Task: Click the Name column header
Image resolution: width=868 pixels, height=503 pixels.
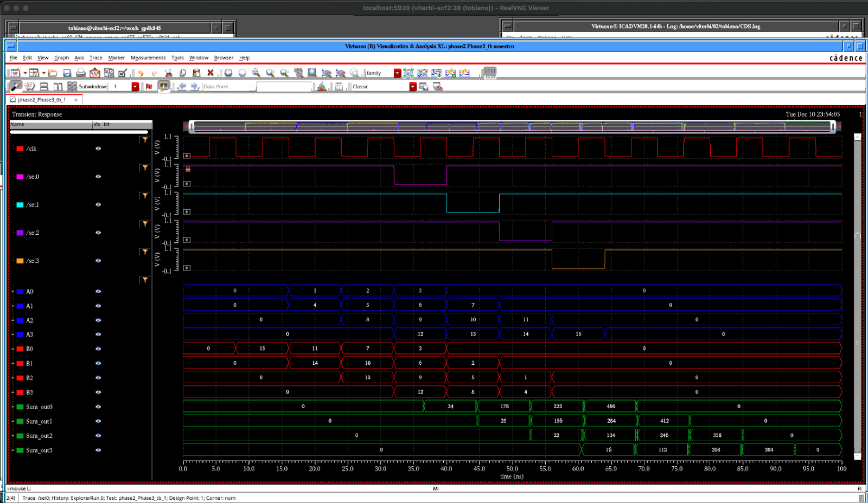Action: click(x=51, y=124)
